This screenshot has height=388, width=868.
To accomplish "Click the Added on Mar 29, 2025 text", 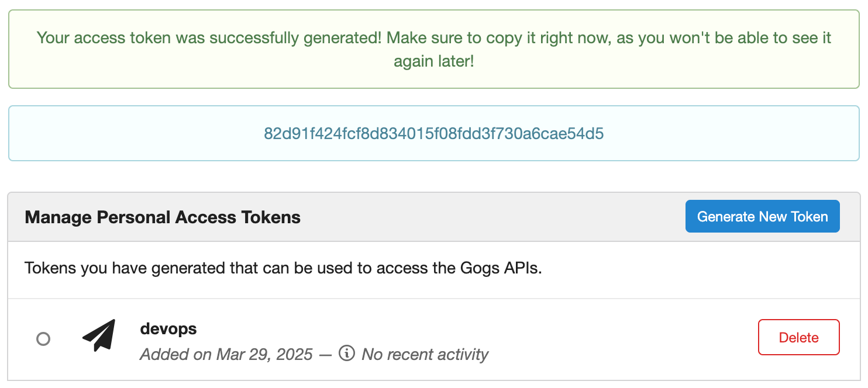I will (227, 354).
